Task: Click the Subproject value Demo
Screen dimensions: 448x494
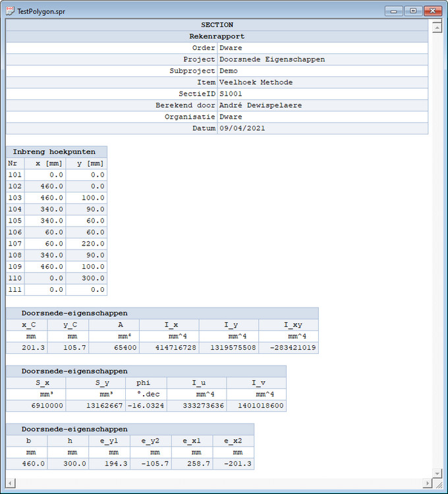Action: [229, 71]
